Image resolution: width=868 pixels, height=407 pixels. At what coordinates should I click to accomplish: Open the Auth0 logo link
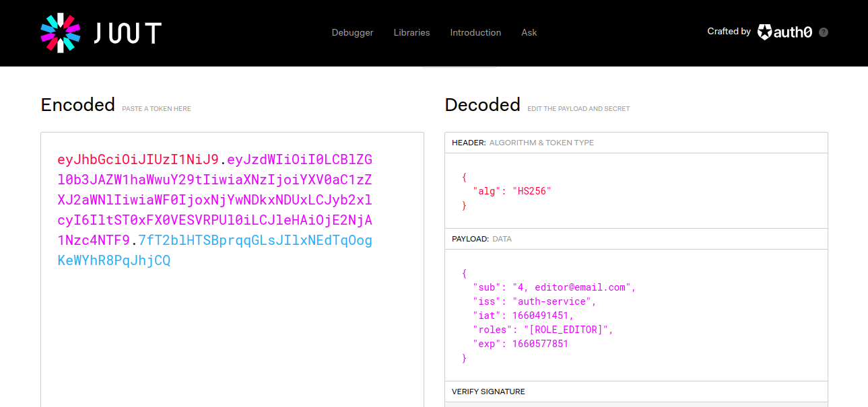point(784,32)
